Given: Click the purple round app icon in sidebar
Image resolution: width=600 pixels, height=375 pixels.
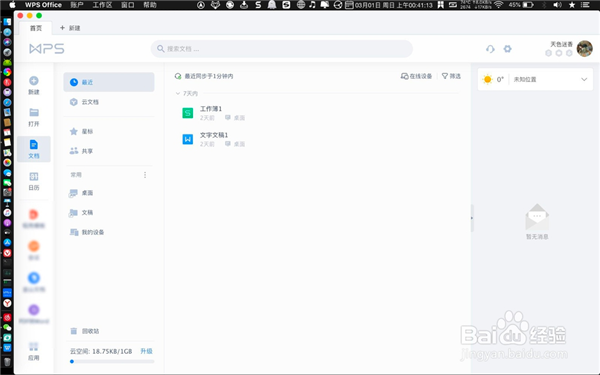Looking at the screenshot, I should (x=34, y=310).
